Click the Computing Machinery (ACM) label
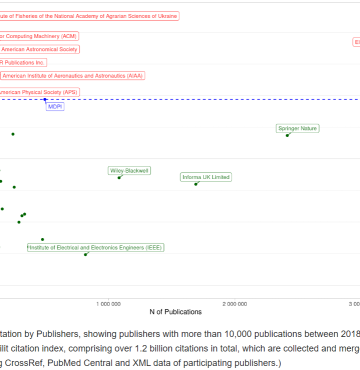The height and width of the screenshot is (370, 360). click(x=39, y=36)
